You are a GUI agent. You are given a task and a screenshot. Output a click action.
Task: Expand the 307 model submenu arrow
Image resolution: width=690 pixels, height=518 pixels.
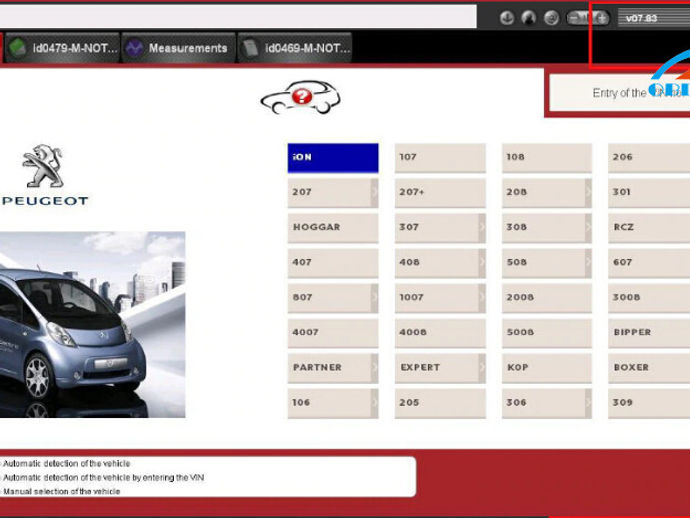(482, 228)
